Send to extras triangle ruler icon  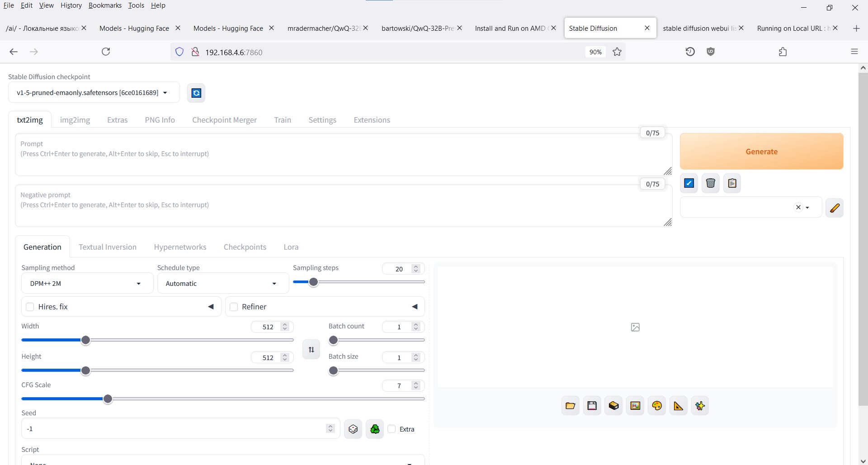[x=679, y=406]
